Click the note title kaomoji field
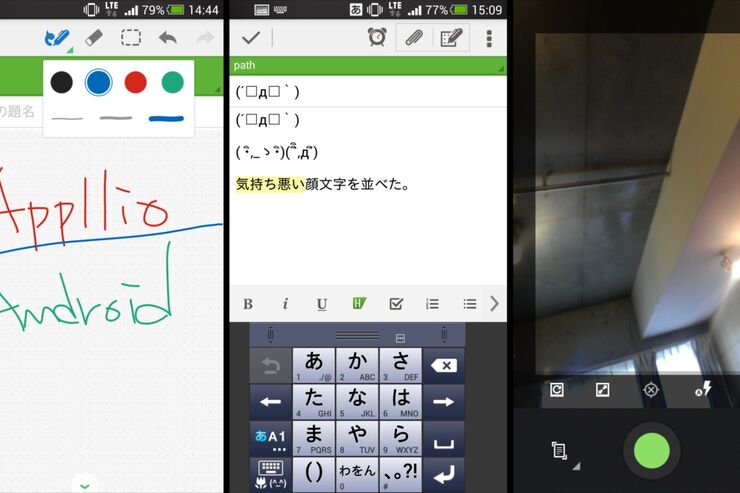740x493 pixels. point(368,92)
